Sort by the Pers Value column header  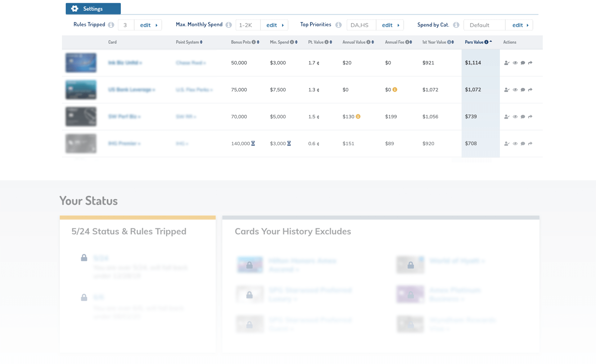(x=474, y=42)
